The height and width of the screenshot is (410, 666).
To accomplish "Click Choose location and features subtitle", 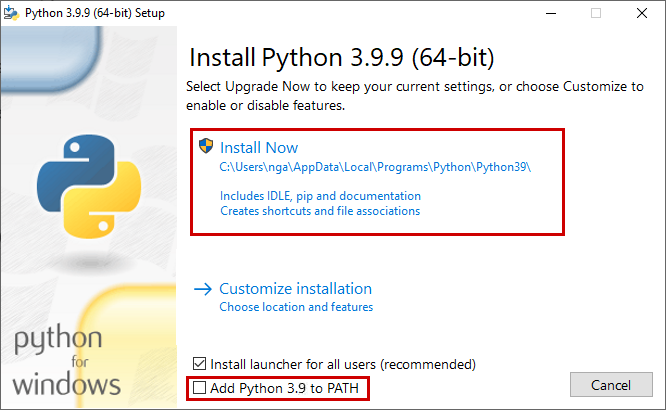I will (x=296, y=307).
